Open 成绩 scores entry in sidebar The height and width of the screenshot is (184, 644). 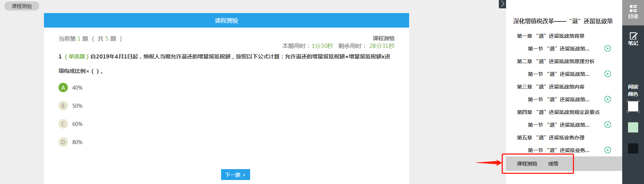[x=553, y=164]
